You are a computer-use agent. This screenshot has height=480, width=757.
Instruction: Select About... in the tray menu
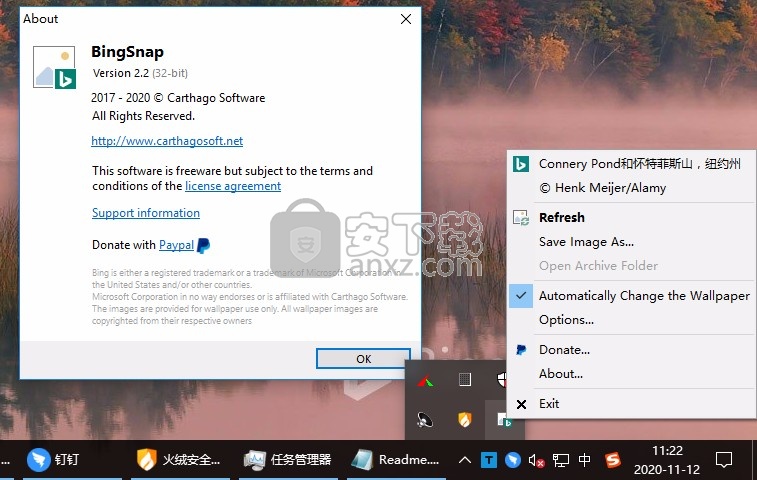[x=561, y=374]
